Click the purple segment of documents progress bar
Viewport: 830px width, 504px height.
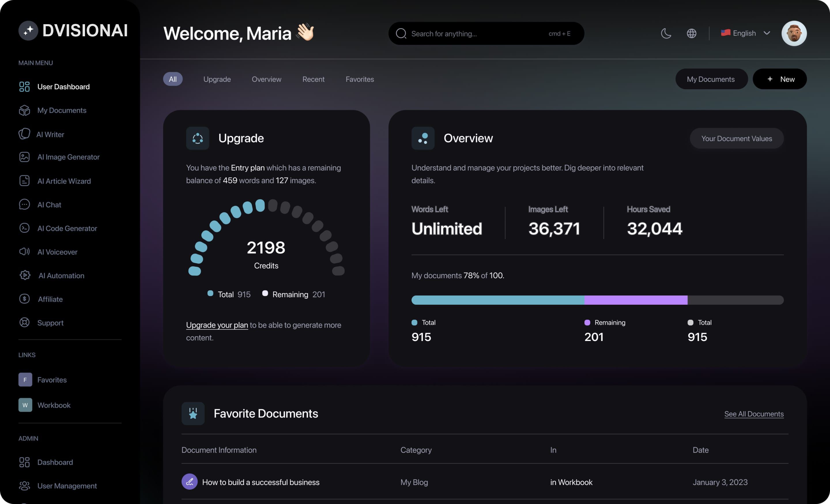(636, 300)
